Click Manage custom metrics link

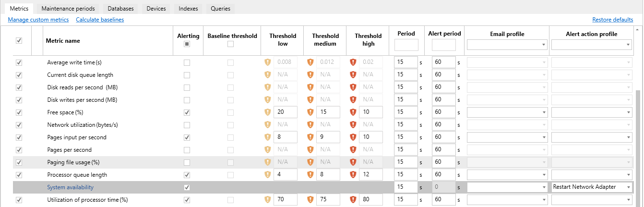click(x=38, y=20)
